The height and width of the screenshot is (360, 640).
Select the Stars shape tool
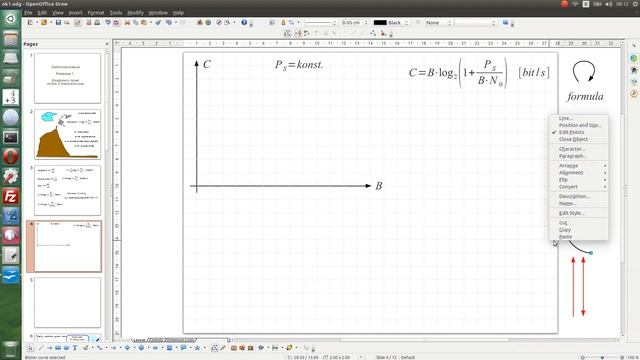coord(197,348)
